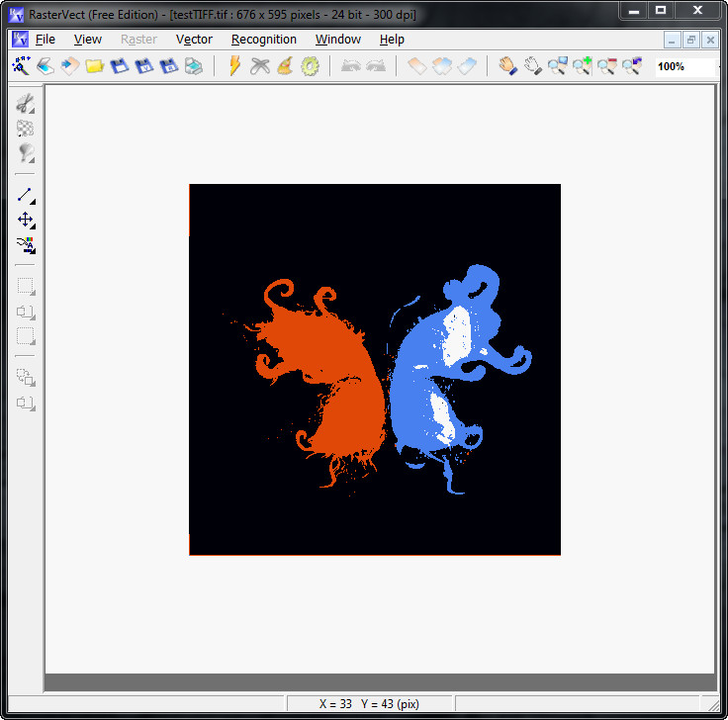Image resolution: width=728 pixels, height=720 pixels.
Task: Select the scissors crop tool in left toolbar
Action: [26, 104]
